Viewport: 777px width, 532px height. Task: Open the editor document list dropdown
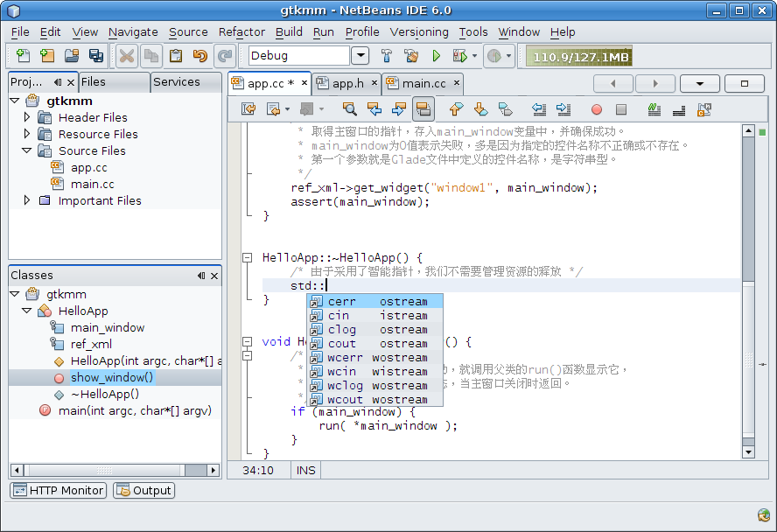click(x=700, y=83)
